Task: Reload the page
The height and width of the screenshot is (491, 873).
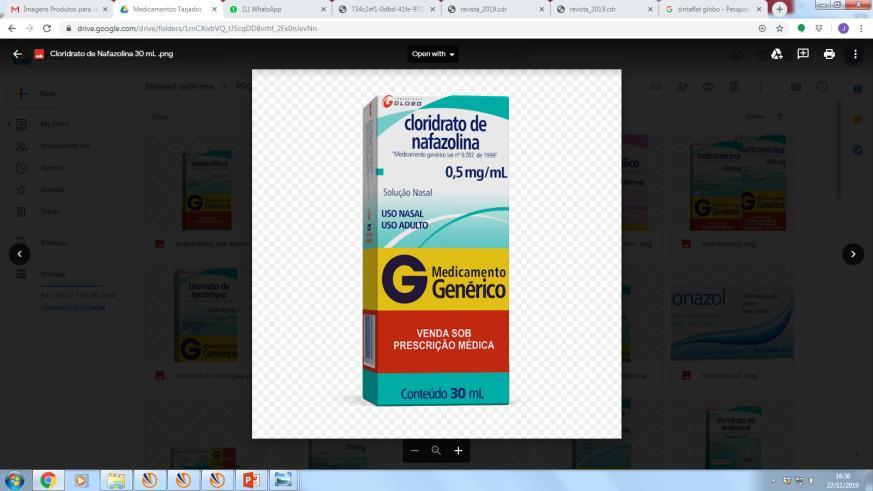Action: pyautogui.click(x=47, y=28)
